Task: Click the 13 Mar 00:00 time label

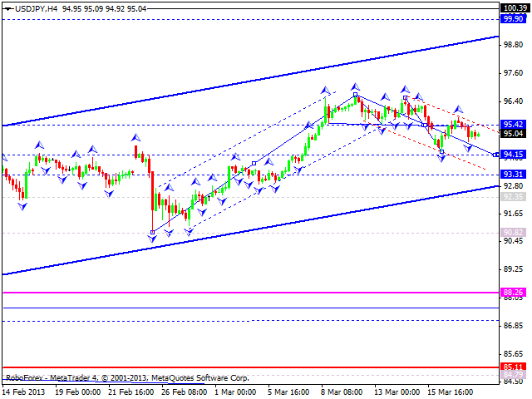Action: [397, 392]
